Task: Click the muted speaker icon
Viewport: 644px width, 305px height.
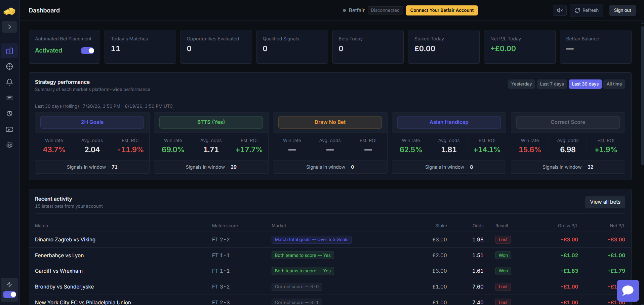Action: coord(560,10)
